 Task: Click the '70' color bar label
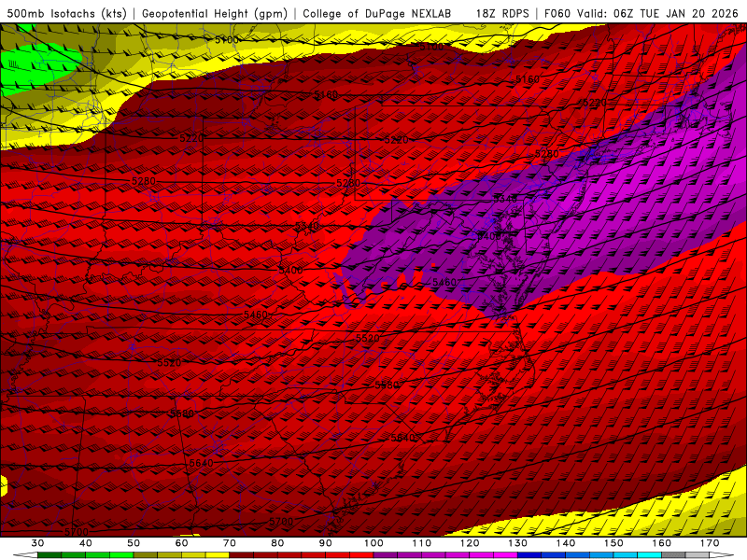point(230,543)
